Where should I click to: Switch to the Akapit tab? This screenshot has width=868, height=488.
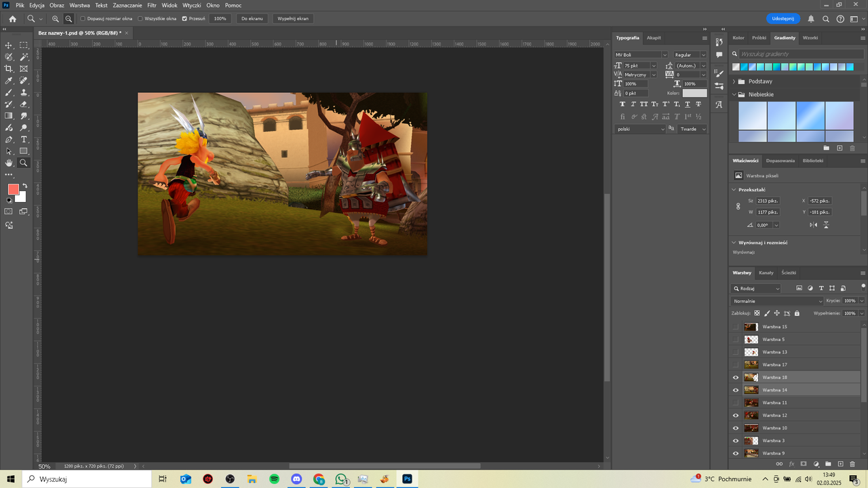pos(654,38)
